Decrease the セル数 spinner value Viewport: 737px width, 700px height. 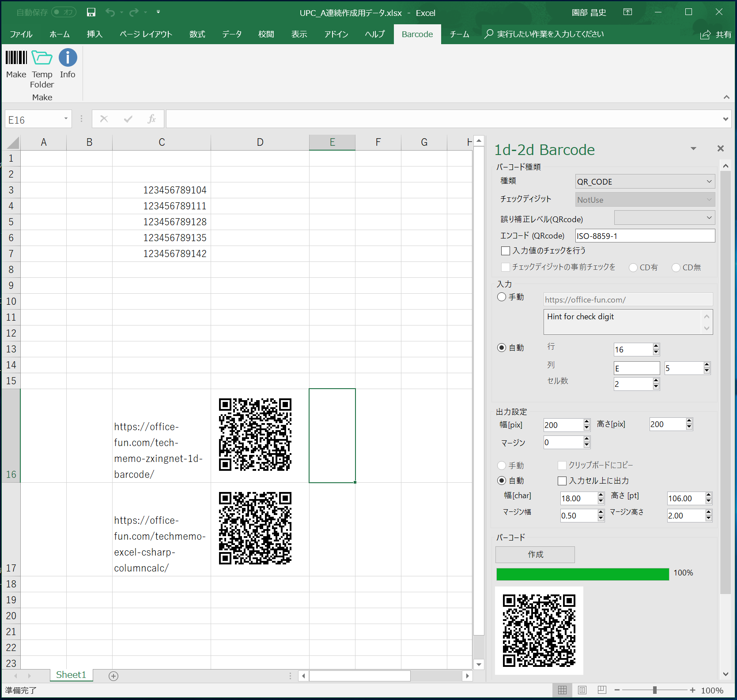656,387
